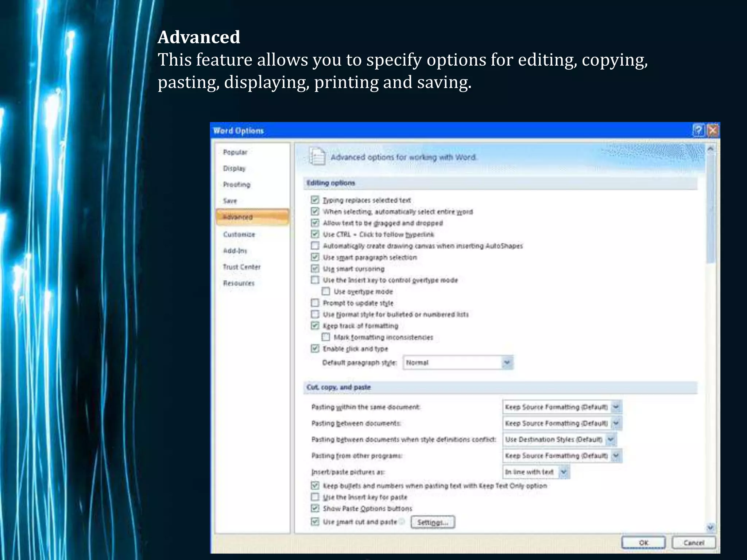
Task: Click Advanced options for working with Word text
Action: point(403,157)
